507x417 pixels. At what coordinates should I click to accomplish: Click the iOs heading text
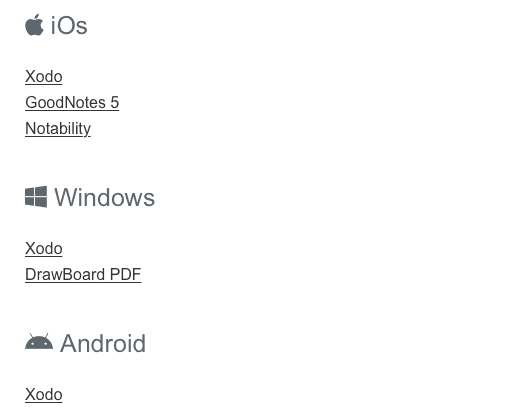coord(69,25)
